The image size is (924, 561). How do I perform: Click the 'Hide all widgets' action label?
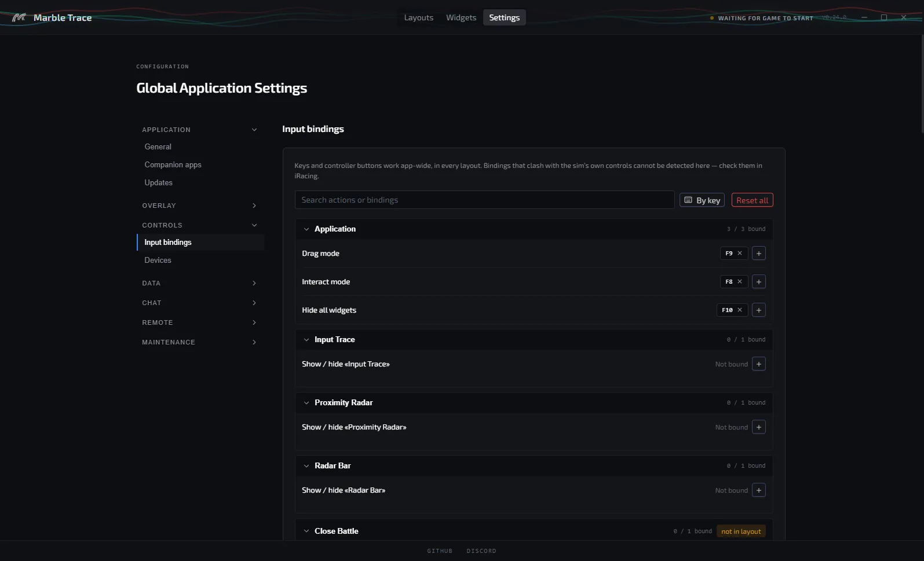click(x=329, y=310)
